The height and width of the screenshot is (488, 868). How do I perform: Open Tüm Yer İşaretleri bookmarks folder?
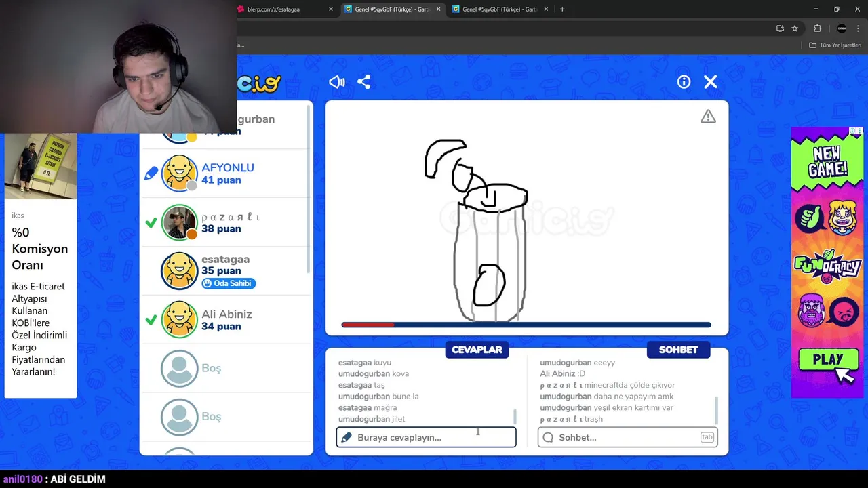click(x=835, y=45)
